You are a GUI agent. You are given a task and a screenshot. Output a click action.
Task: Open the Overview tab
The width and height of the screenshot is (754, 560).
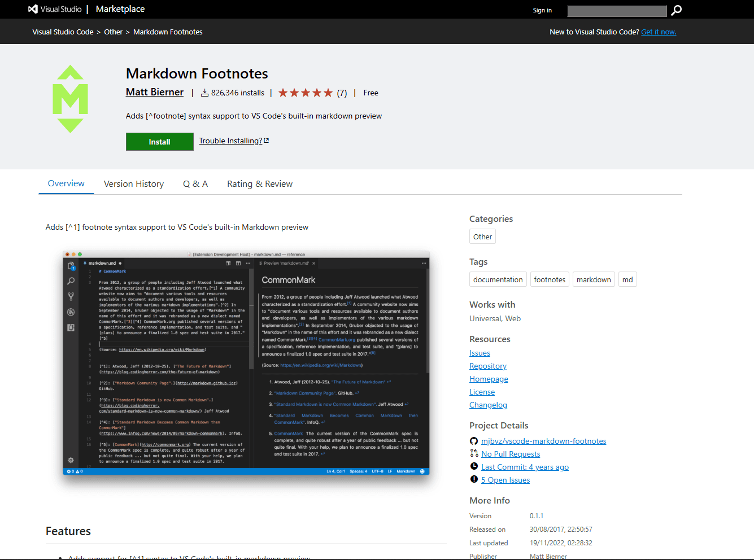(66, 183)
